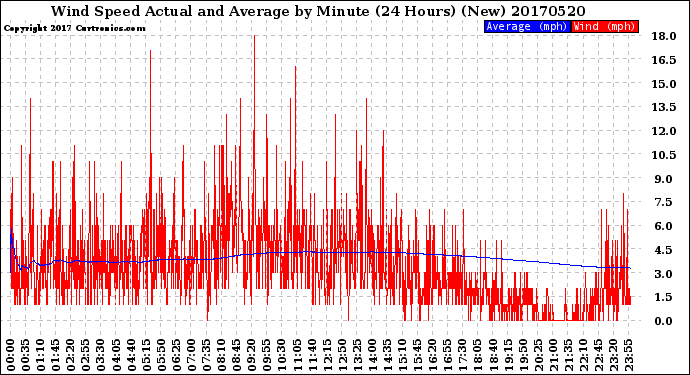Image resolution: width=690 pixels, height=375 pixels.
Task: Click the 10.5 y-axis label
Action: [664, 155]
